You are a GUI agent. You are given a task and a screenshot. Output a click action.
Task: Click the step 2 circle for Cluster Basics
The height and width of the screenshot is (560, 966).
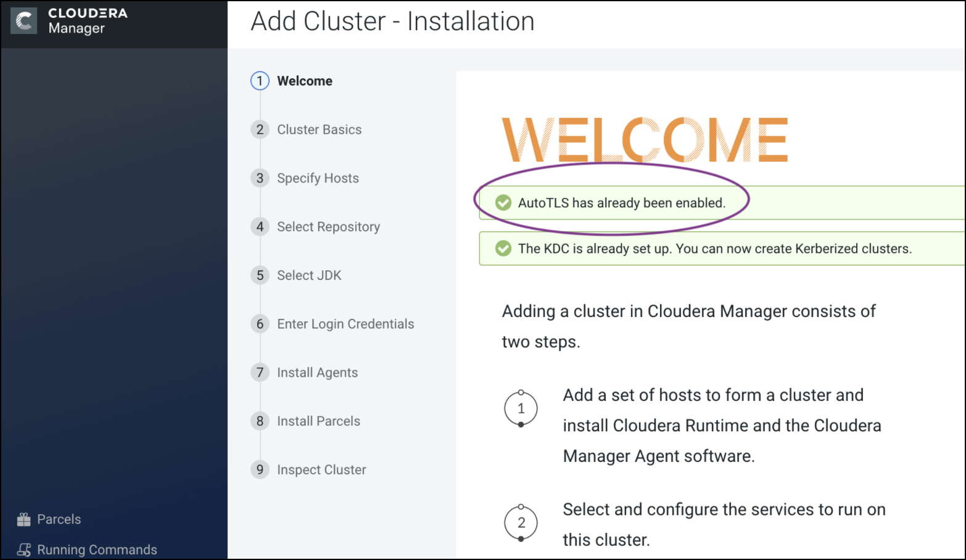(260, 130)
